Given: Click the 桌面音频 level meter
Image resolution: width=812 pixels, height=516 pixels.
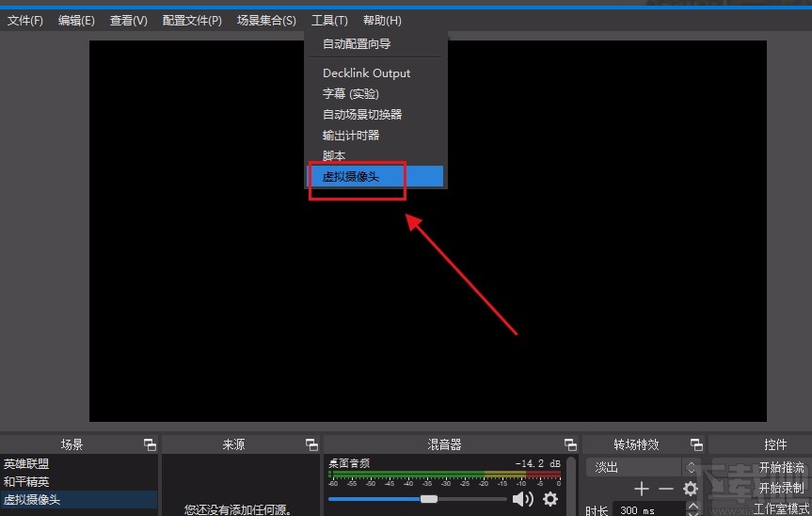Looking at the screenshot, I should pos(445,475).
